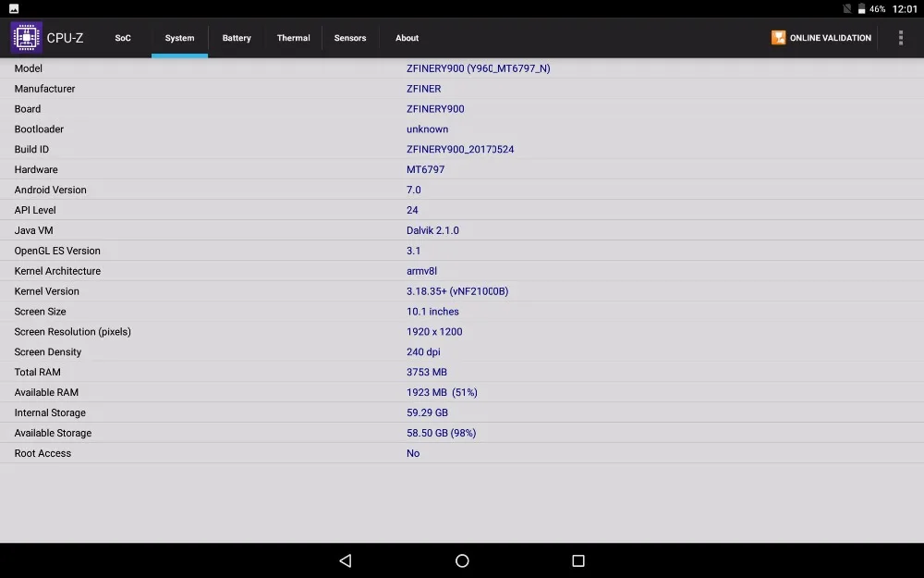
Task: Select the Android Version label
Action: 51,190
